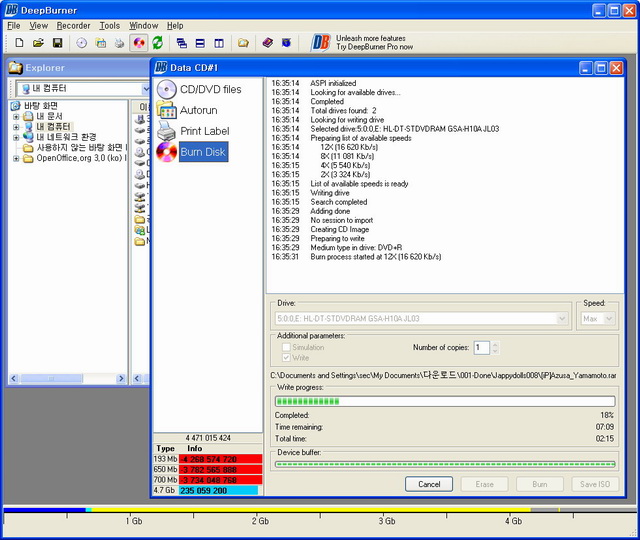Screen dimensions: 640x540
Task: Click the Cascade windows toolbar icon
Action: click(x=181, y=43)
